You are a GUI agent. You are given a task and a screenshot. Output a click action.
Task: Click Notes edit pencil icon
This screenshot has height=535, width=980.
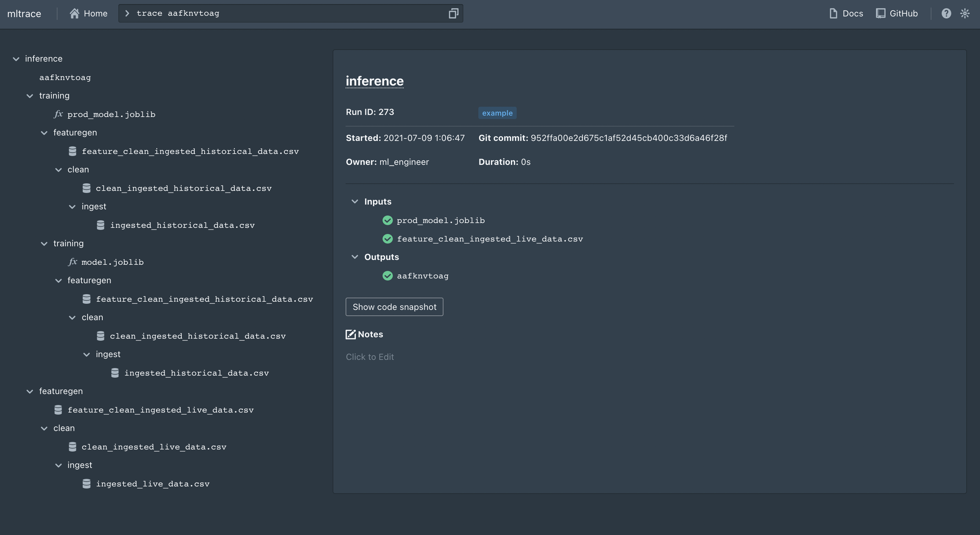(350, 335)
